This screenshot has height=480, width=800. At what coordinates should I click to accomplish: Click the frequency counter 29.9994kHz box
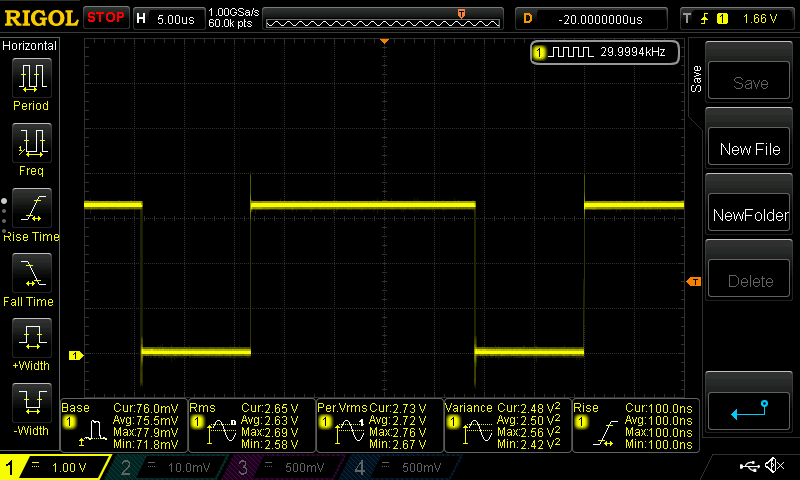click(605, 52)
